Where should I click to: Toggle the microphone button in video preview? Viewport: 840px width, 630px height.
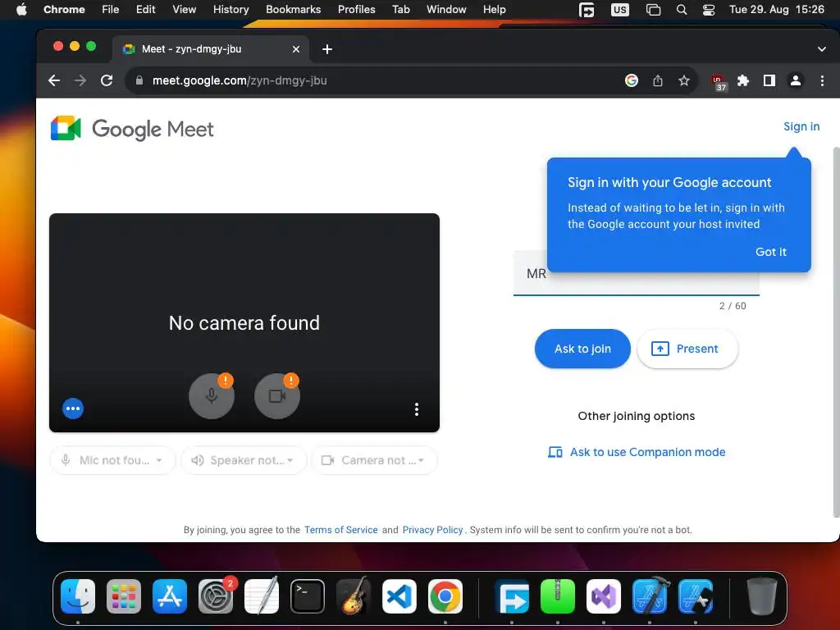pos(212,396)
